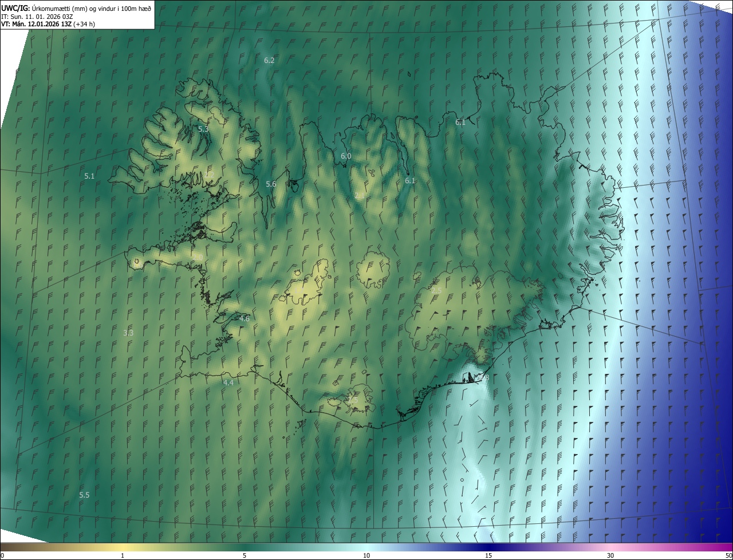Screen dimensions: 733x560
Task: Click the 4.4 value label on map
Action: tap(228, 382)
